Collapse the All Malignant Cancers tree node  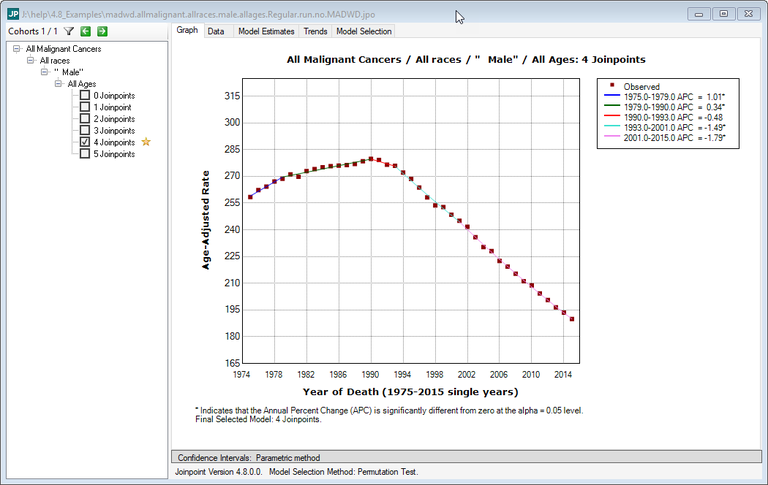click(17, 49)
